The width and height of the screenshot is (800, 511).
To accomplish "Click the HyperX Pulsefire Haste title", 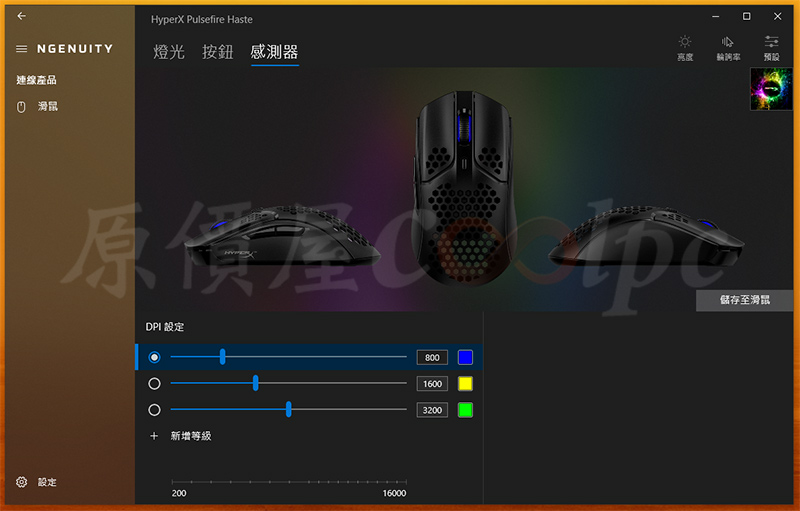I will tap(202, 19).
